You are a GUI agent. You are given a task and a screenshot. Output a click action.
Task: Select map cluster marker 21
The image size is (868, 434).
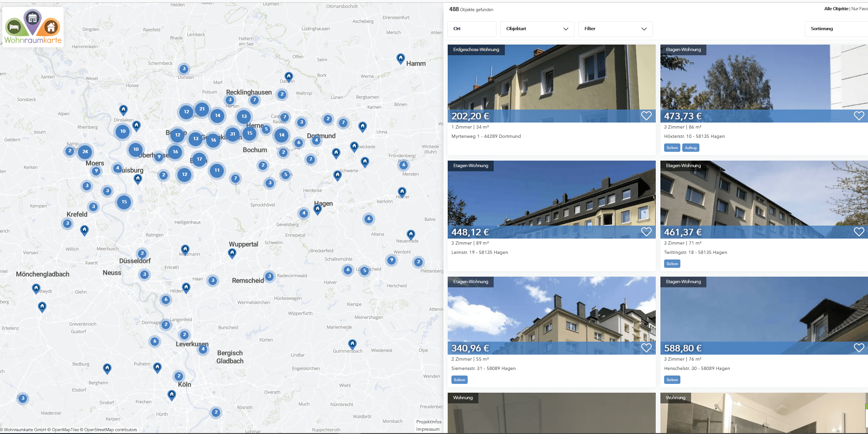202,109
